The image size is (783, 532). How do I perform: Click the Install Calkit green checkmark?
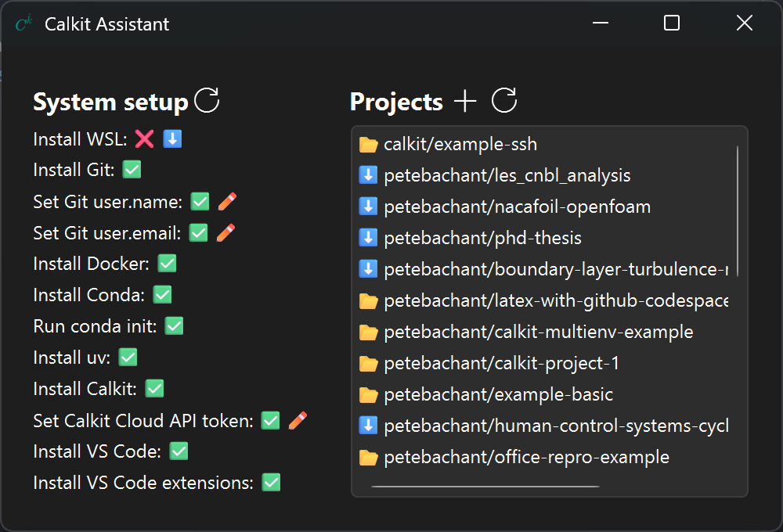pos(154,388)
